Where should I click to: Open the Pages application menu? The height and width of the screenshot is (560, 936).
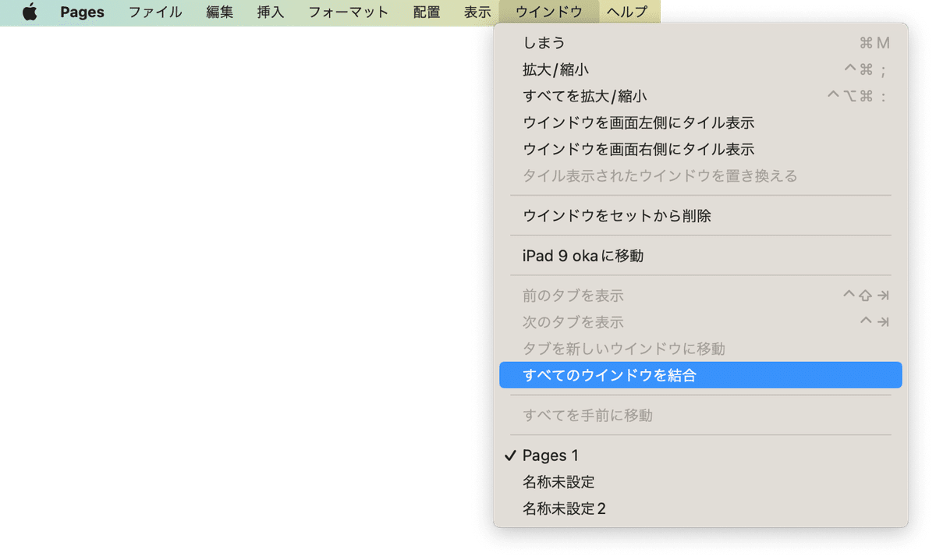tap(82, 12)
